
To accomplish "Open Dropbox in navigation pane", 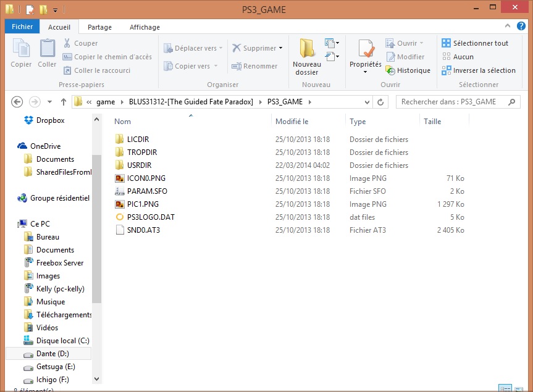I will [50, 120].
